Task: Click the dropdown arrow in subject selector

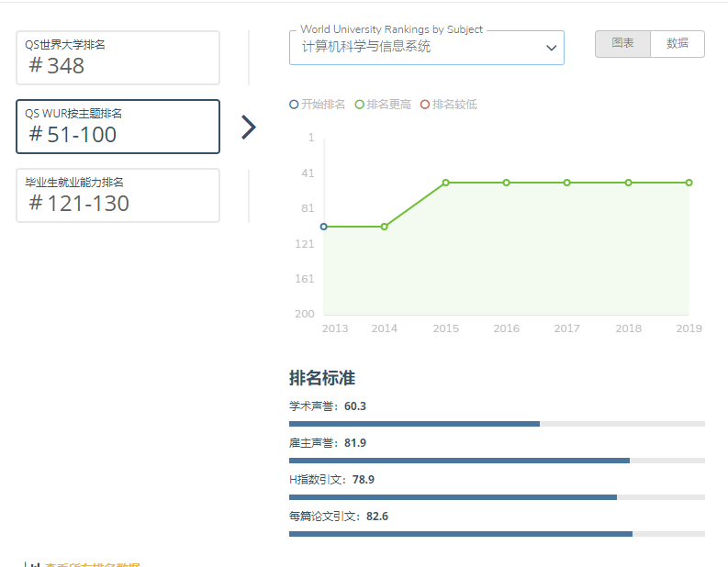Action: (551, 48)
